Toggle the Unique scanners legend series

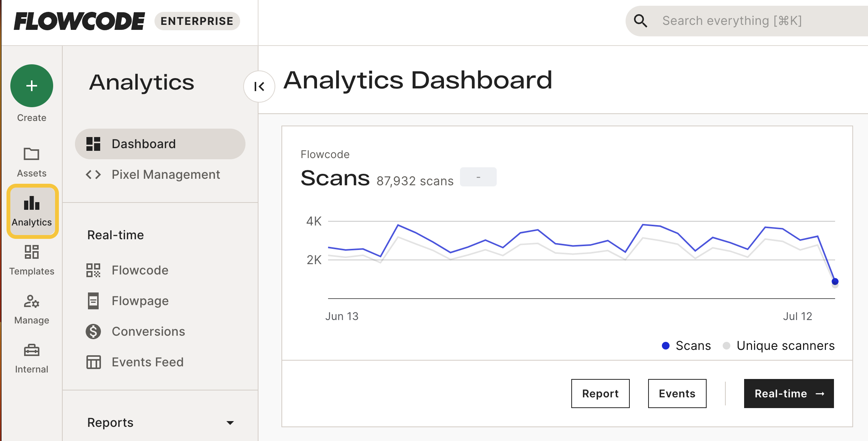[x=779, y=346]
